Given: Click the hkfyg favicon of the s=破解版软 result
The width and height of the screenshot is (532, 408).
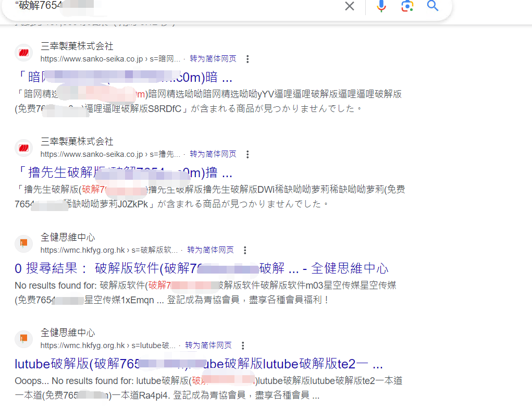Looking at the screenshot, I should (x=24, y=243).
